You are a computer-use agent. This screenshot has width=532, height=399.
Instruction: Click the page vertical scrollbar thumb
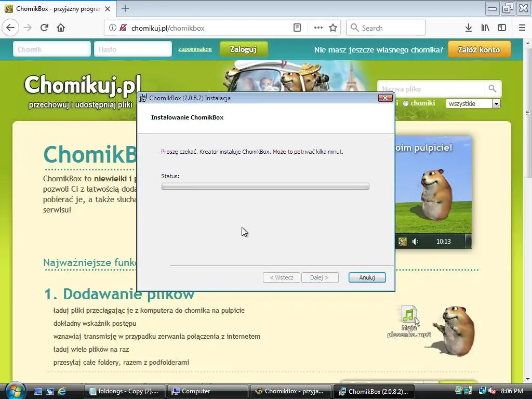click(527, 113)
